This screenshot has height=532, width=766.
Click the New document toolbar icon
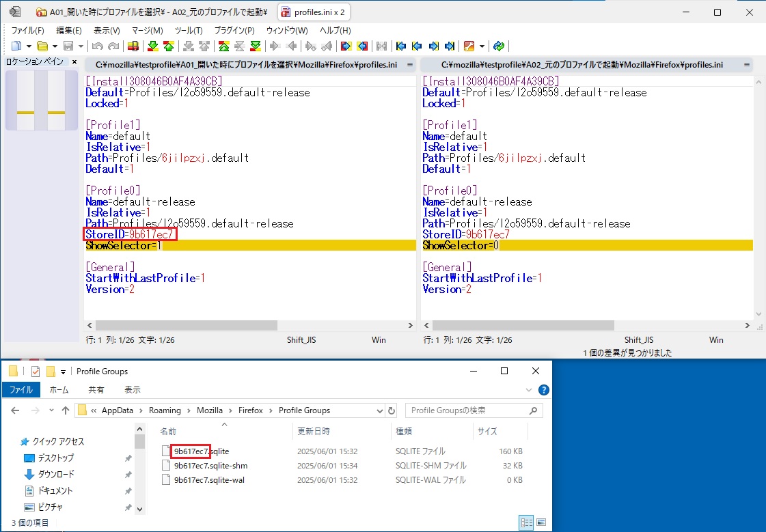(x=16, y=46)
